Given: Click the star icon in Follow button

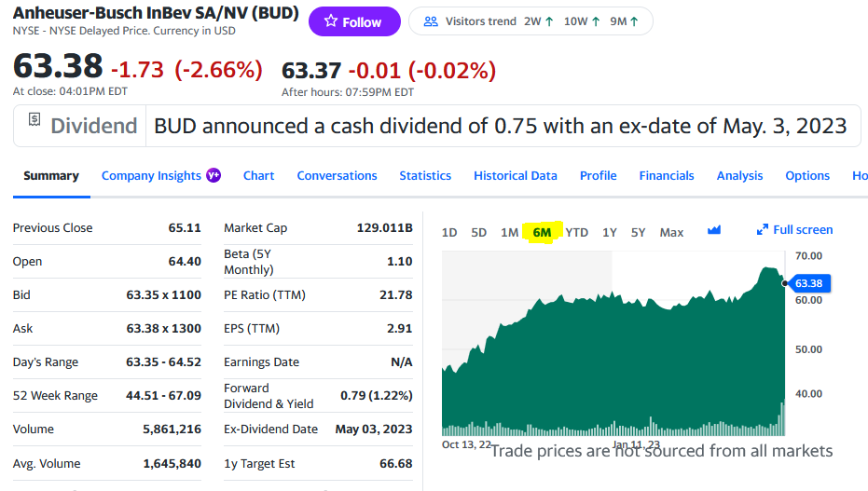Looking at the screenshot, I should click(331, 21).
